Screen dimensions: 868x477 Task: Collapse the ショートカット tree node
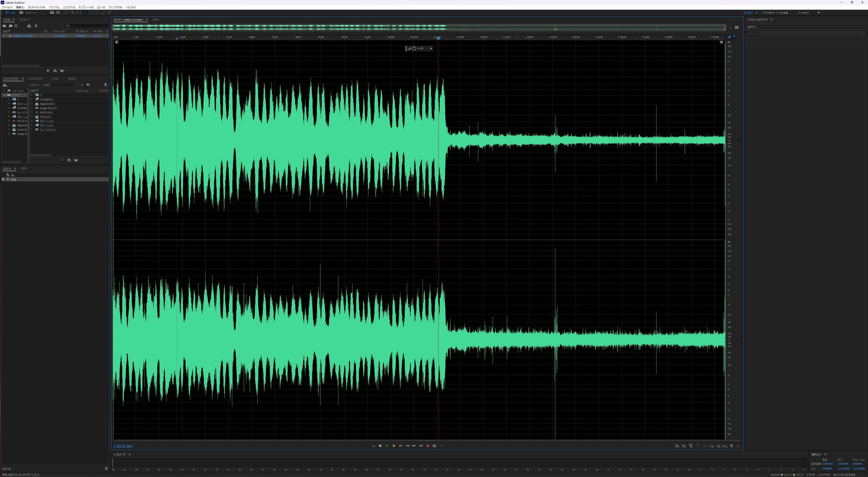click(4, 91)
